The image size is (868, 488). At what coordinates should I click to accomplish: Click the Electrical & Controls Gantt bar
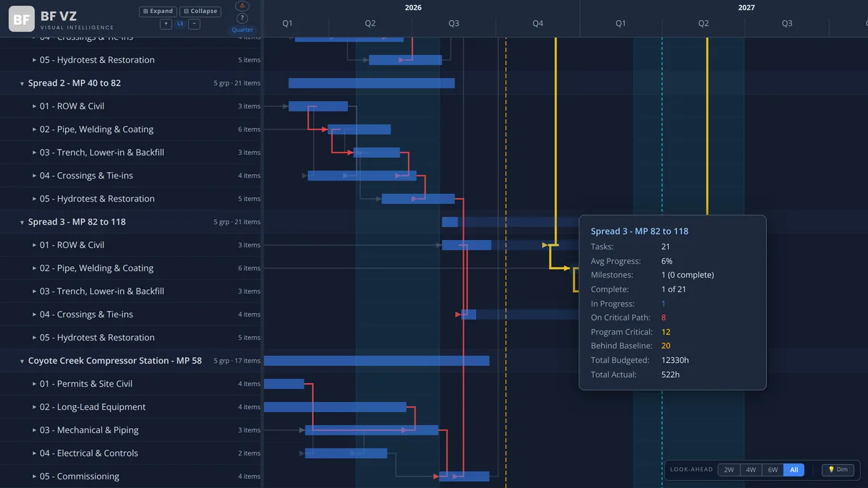(346, 453)
